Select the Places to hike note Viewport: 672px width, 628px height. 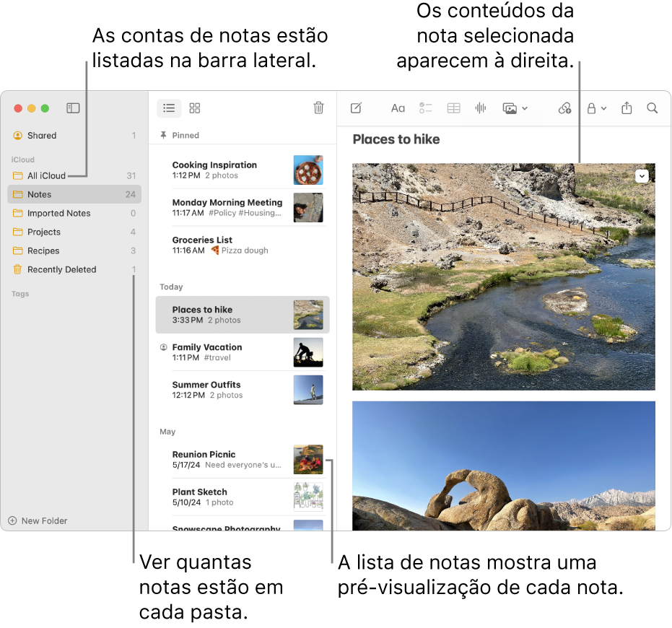242,315
